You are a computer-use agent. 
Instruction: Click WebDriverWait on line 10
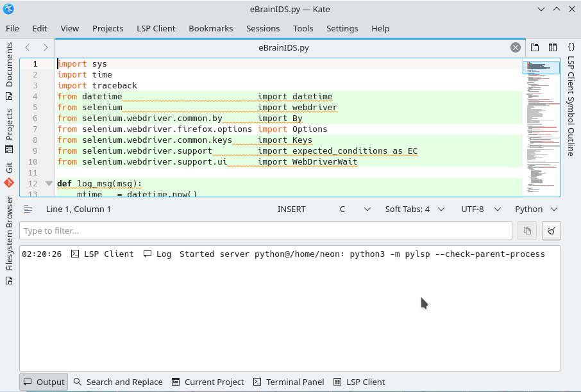324,162
